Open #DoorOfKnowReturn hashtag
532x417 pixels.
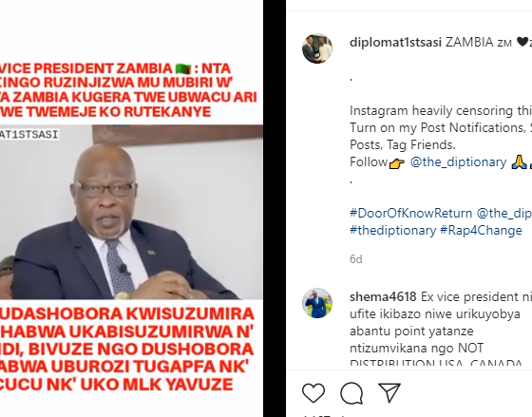click(410, 213)
